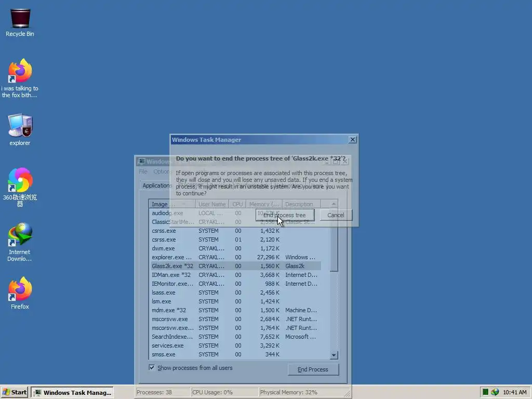The height and width of the screenshot is (399, 532).
Task: Cancel the end process tree dialog
Action: point(336,215)
